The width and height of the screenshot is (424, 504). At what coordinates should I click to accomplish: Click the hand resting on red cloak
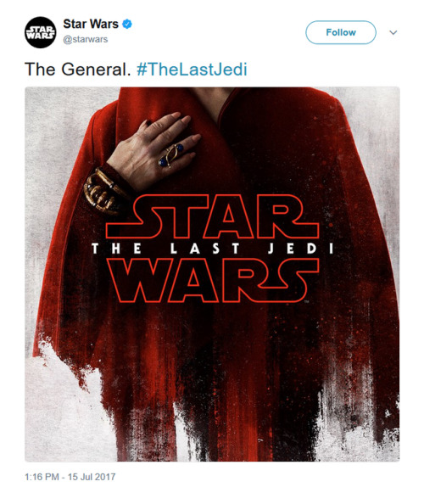153,149
